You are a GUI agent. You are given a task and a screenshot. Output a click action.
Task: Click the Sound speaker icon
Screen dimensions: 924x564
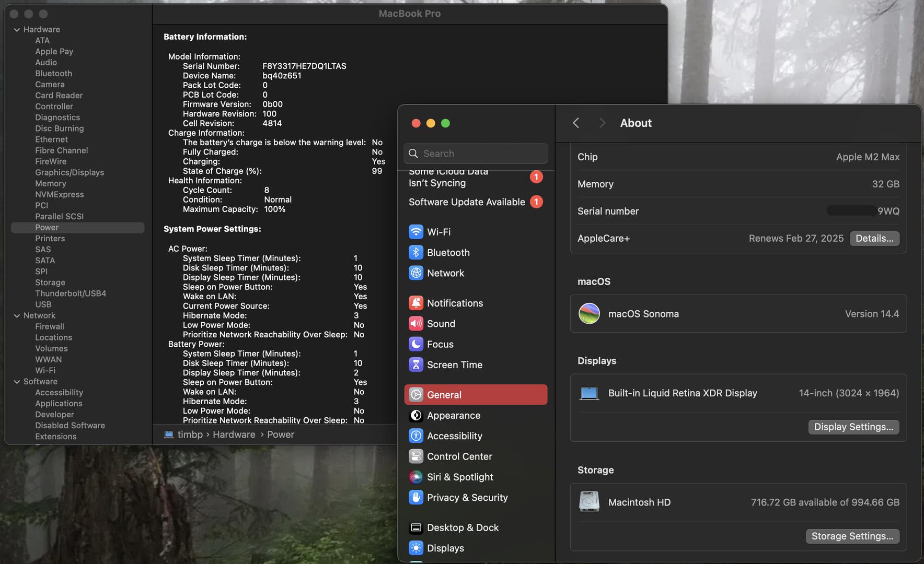[416, 324]
